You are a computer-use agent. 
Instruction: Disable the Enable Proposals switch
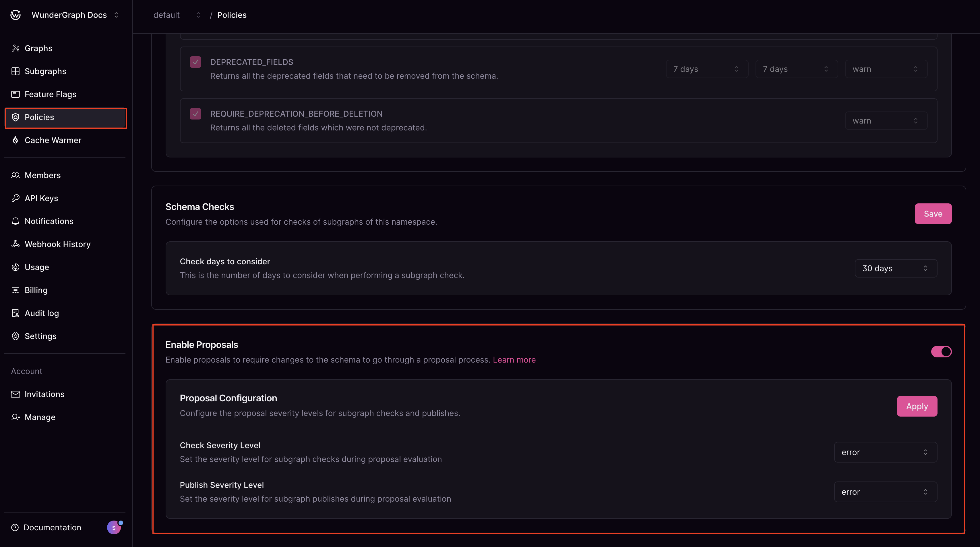(941, 352)
